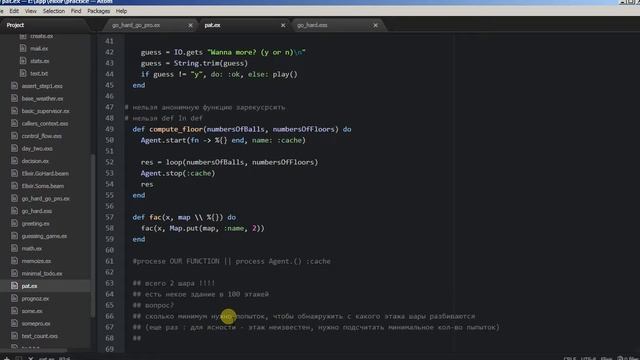Open prognoz.ex from the file tree

35,298
